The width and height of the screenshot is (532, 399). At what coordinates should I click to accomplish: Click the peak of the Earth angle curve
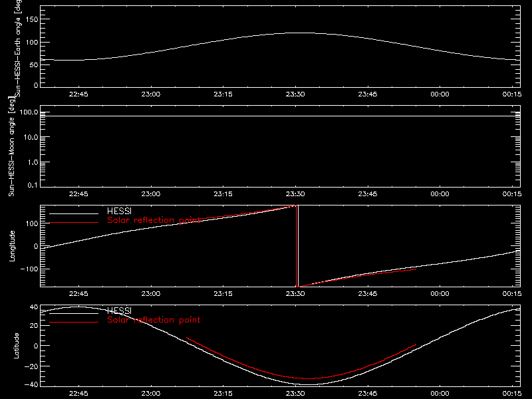click(300, 33)
